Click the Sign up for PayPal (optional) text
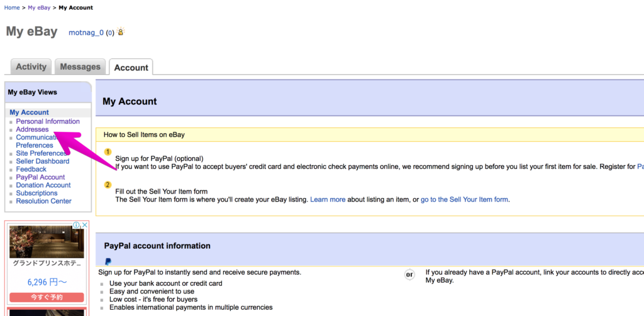The width and height of the screenshot is (644, 316). click(159, 158)
